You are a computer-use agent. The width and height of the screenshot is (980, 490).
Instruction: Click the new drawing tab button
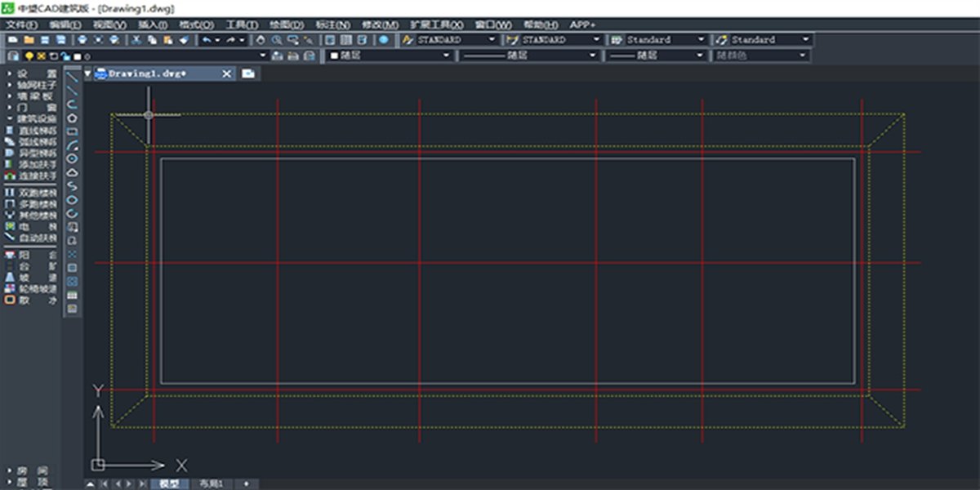pos(247,73)
